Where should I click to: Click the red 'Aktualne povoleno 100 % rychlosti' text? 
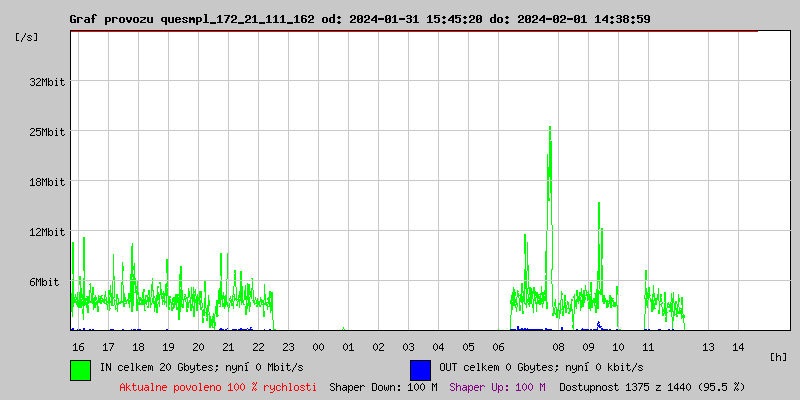click(218, 386)
